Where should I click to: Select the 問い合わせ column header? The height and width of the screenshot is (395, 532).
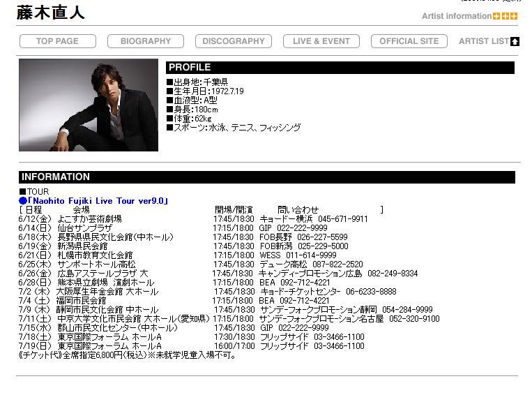tap(298, 210)
